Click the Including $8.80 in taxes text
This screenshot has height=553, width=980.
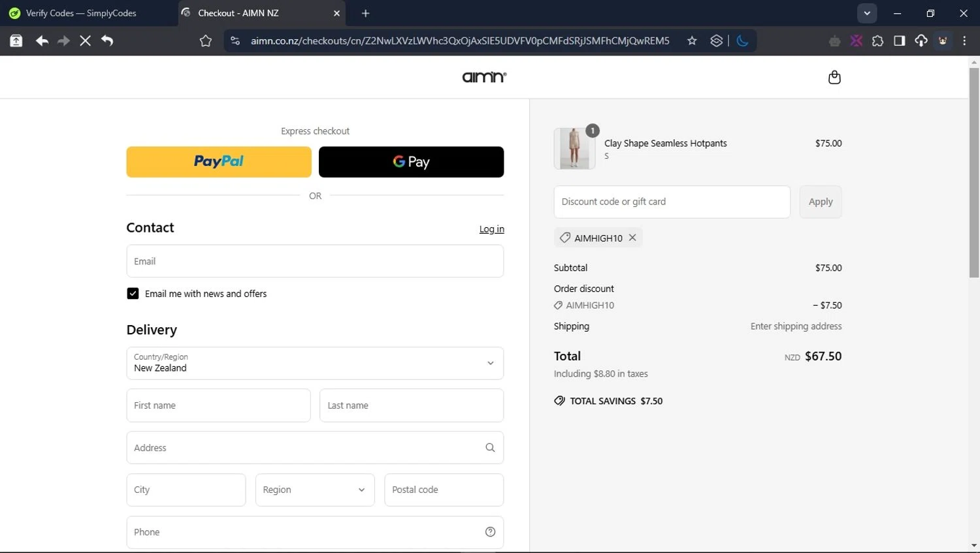pos(600,373)
